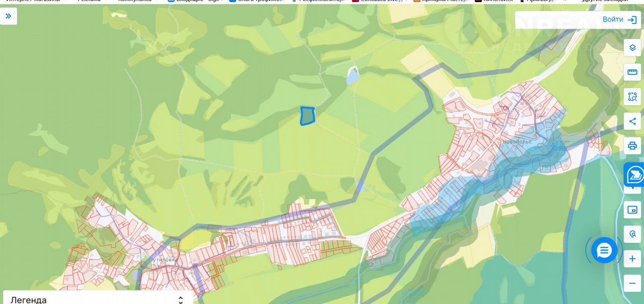Open the map layers panel

[x=632, y=48]
